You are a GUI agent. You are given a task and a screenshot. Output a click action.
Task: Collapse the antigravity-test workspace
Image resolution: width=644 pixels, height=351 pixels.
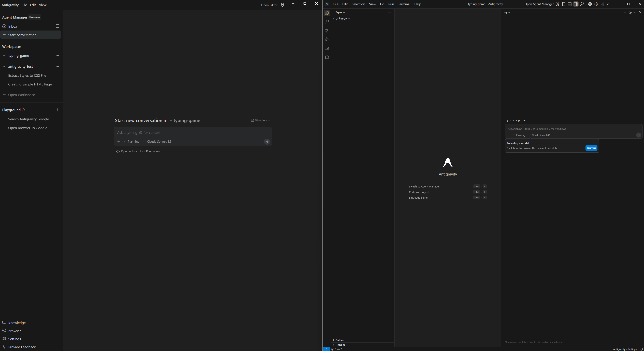coord(4,66)
